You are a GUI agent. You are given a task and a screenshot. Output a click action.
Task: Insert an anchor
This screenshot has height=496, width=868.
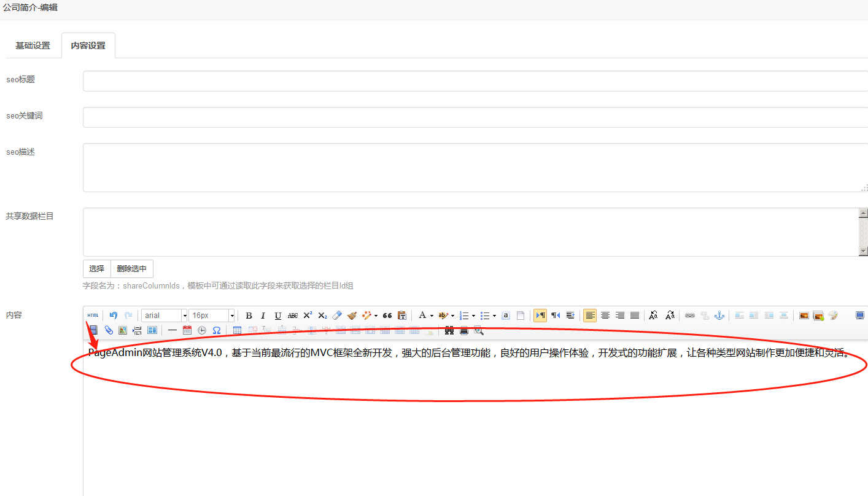pos(719,316)
